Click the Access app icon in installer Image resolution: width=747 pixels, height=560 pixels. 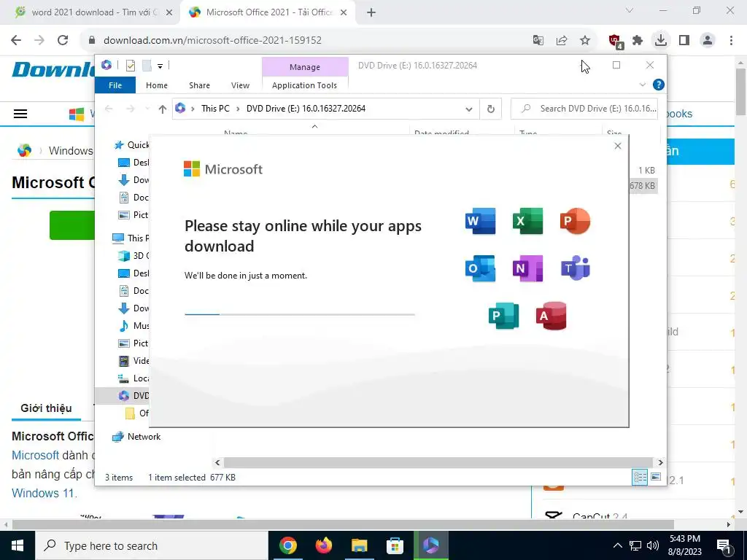pos(551,316)
